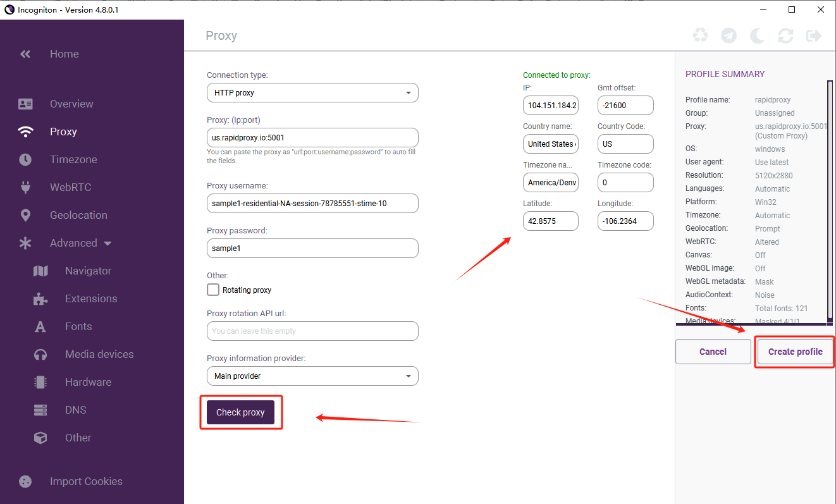Viewport: 836px width, 504px height.
Task: Click the Cancel button
Action: click(x=713, y=352)
